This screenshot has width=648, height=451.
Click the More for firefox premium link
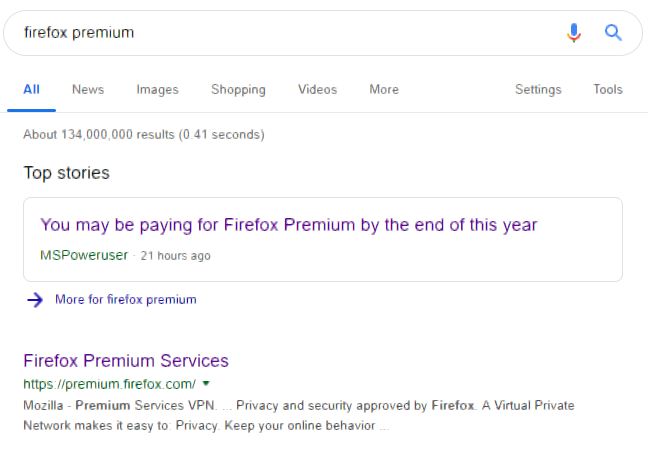click(126, 300)
